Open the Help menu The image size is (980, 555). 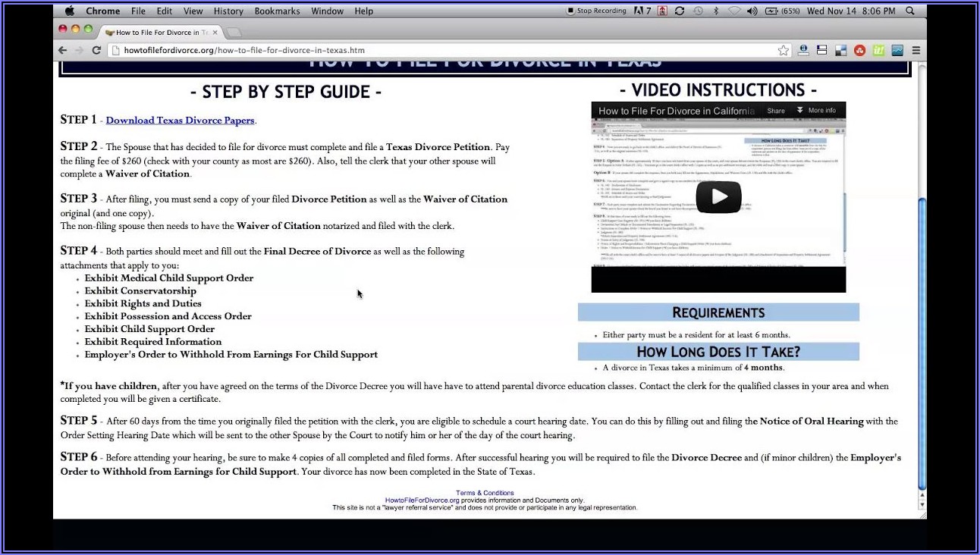pos(364,11)
